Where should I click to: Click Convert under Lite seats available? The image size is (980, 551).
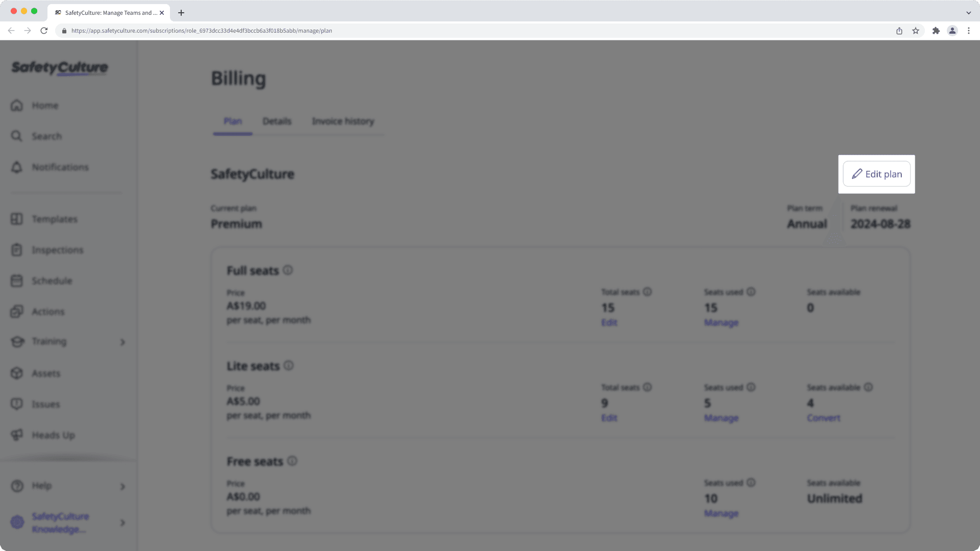(823, 417)
